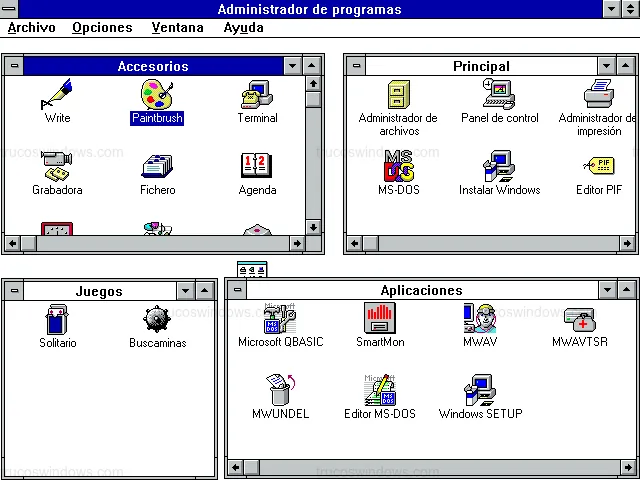Open the Ayuda menu

click(x=243, y=28)
